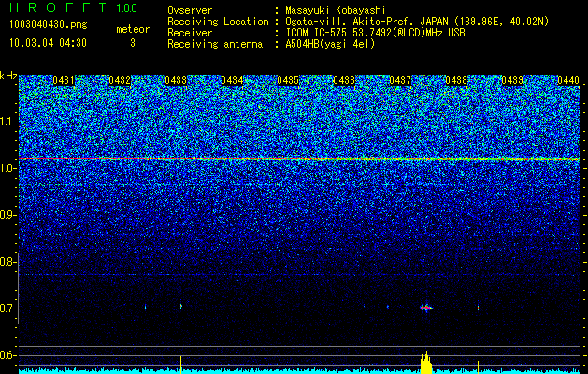This screenshot has width=588, height=374.
Task: Click the 0436 time marker
Action: pyautogui.click(x=344, y=80)
